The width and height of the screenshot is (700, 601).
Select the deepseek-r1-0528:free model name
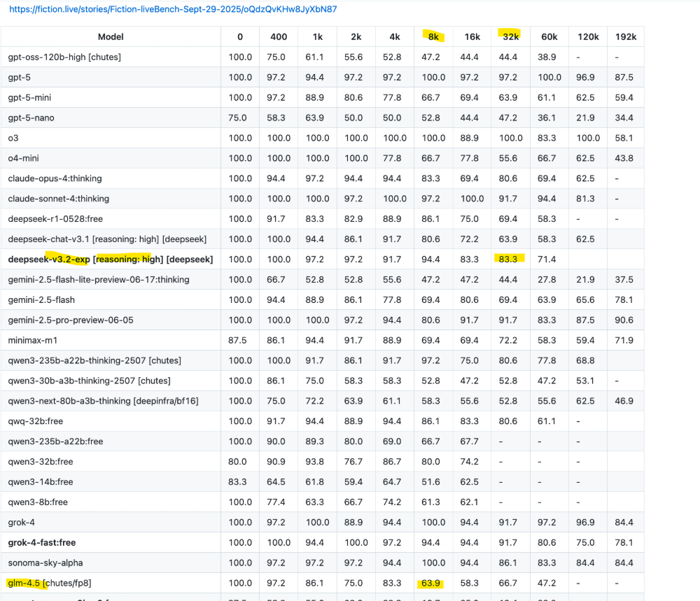(55, 219)
